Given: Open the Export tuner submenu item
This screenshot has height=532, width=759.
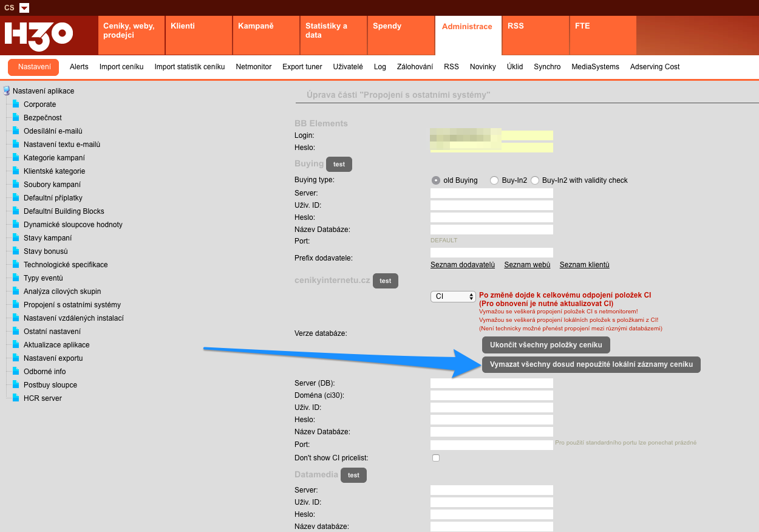Looking at the screenshot, I should [x=302, y=67].
